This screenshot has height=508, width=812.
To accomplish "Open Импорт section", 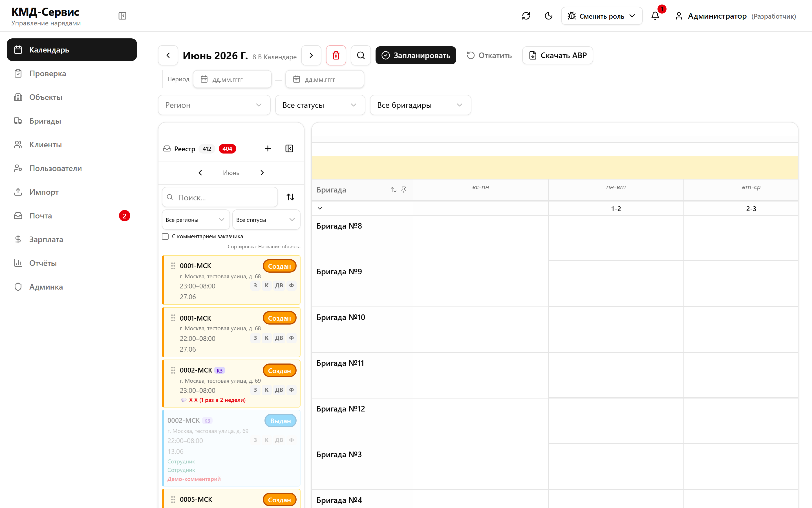I will 72,192.
